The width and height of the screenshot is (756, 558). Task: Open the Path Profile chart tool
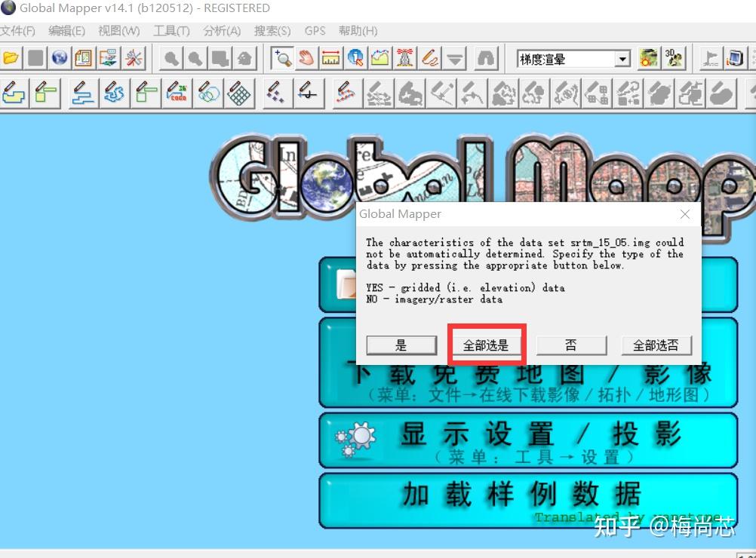380,58
